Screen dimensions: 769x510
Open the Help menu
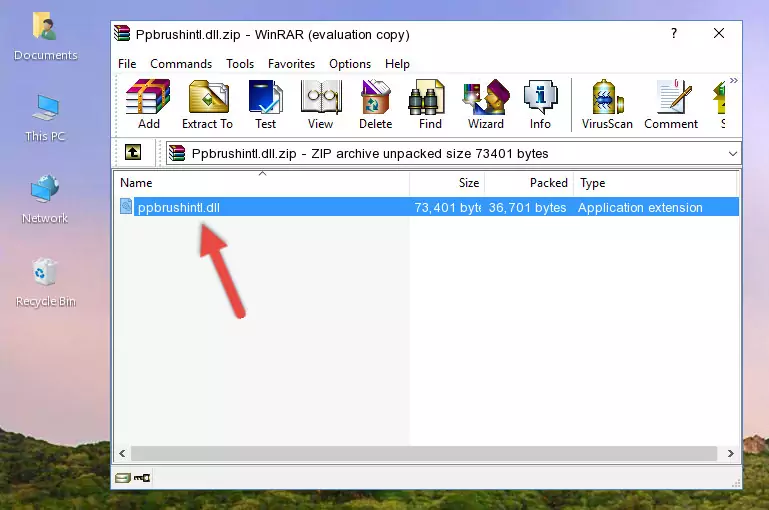(x=397, y=64)
